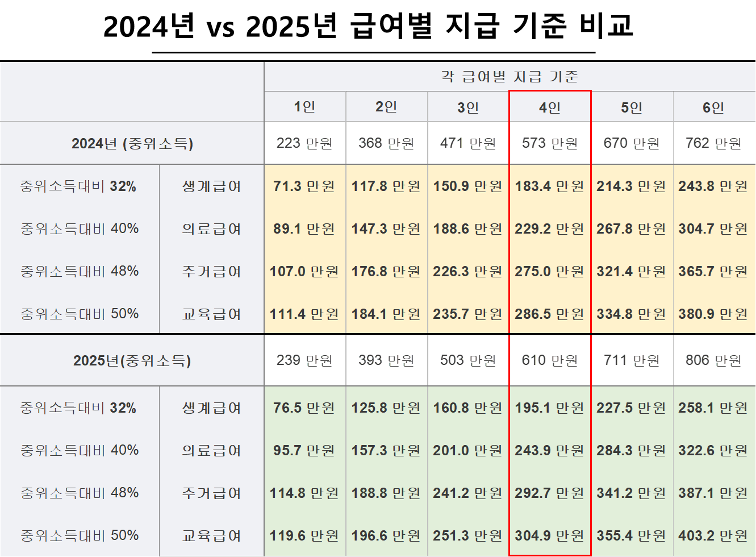The width and height of the screenshot is (756, 557).
Task: Select the '258.1 만원' value
Action: [x=713, y=408]
